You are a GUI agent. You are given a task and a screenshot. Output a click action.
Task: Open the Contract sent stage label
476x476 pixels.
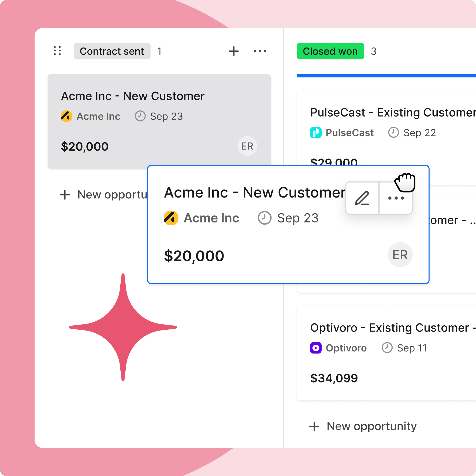pos(112,51)
